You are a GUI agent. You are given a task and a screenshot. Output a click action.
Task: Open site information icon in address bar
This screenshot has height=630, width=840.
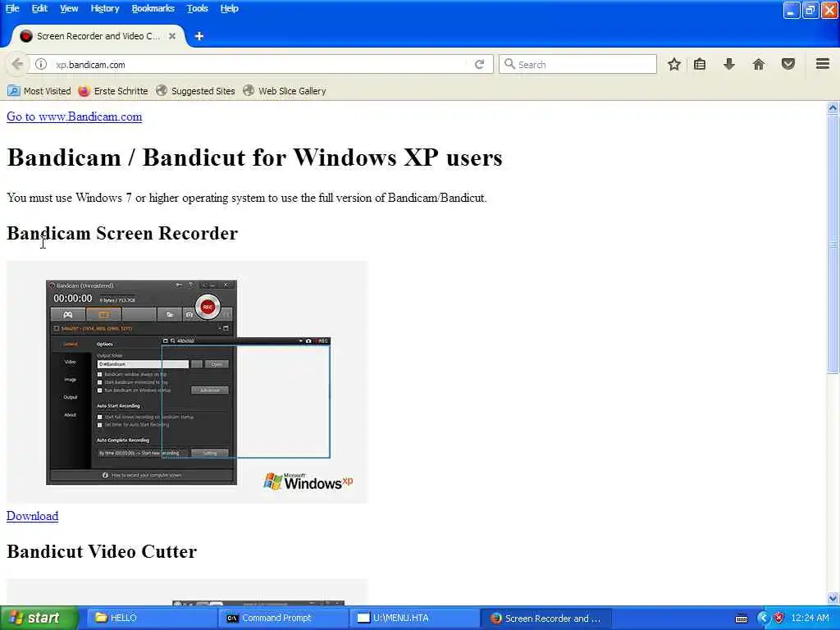point(41,64)
